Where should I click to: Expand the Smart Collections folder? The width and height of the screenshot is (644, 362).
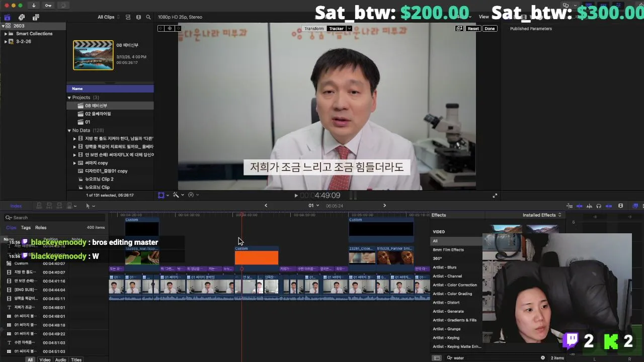[6, 34]
